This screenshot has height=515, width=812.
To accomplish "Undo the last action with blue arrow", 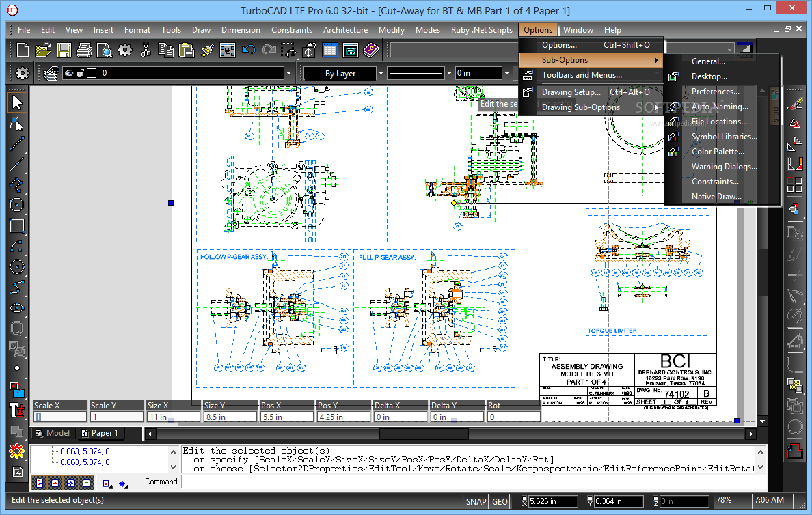I will coord(249,51).
